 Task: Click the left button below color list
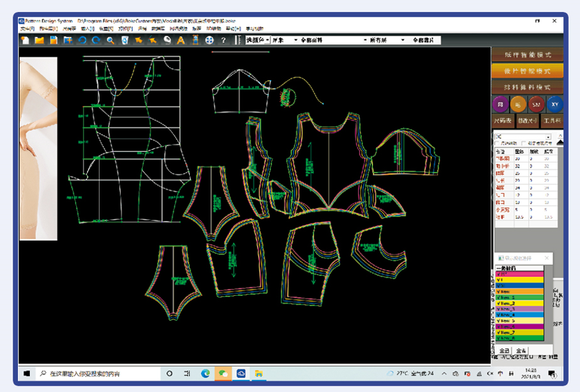pos(504,351)
